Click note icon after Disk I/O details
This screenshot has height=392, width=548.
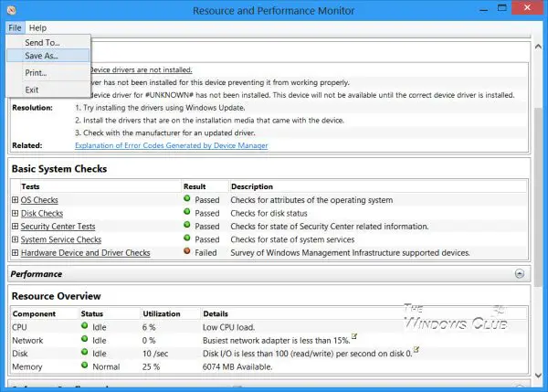416,349
